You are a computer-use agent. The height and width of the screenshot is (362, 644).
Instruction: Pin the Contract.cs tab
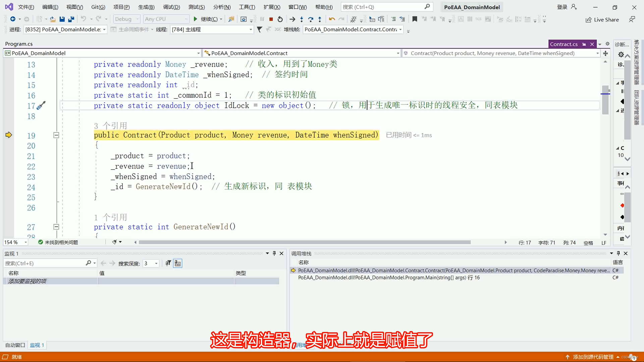(x=584, y=44)
